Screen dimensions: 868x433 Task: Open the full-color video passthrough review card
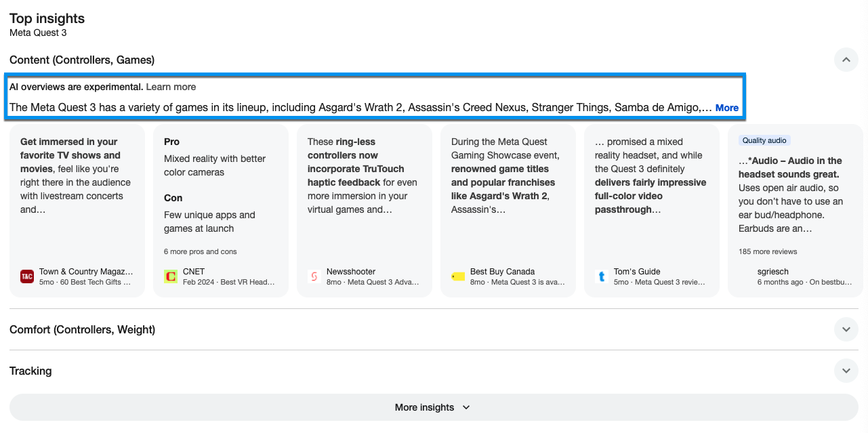(x=649, y=176)
